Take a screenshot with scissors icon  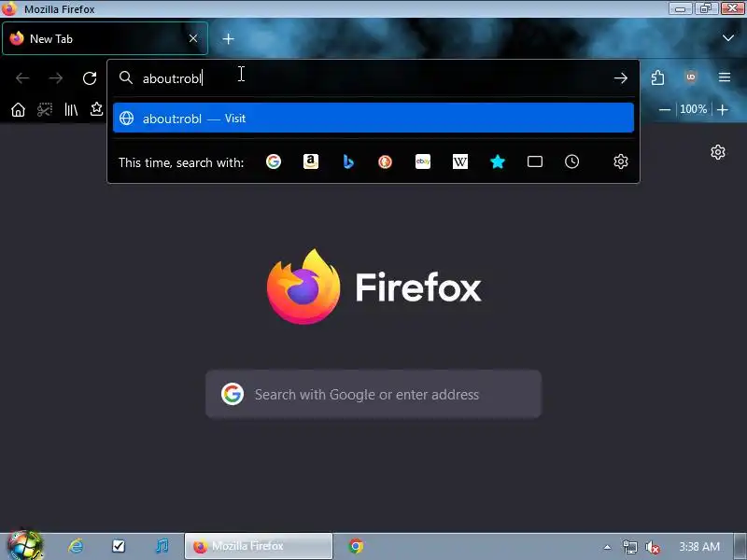[x=45, y=110]
